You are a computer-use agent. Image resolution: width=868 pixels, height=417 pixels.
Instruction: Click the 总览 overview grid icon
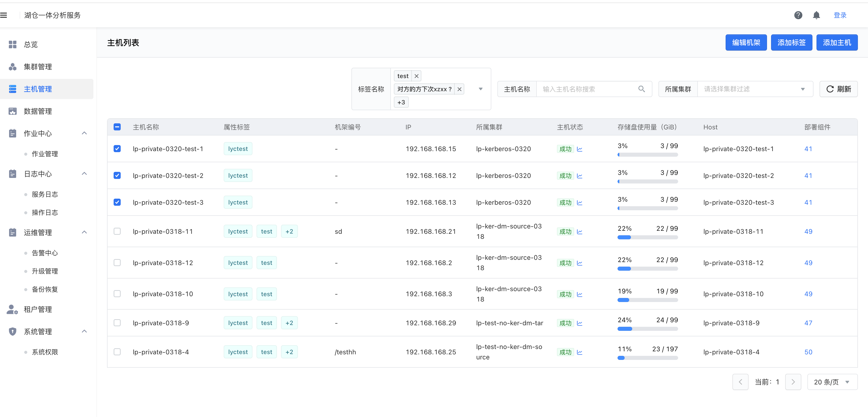(12, 44)
